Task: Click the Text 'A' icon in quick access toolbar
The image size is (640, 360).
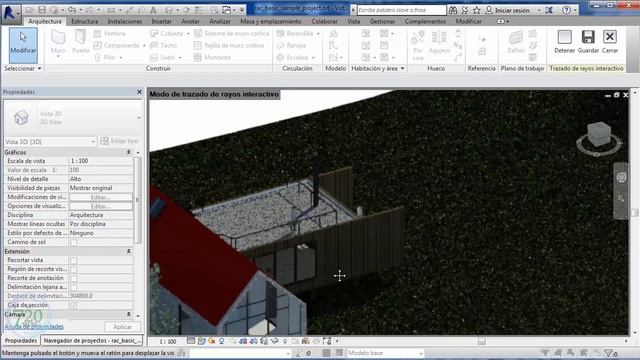Action: 153,10
